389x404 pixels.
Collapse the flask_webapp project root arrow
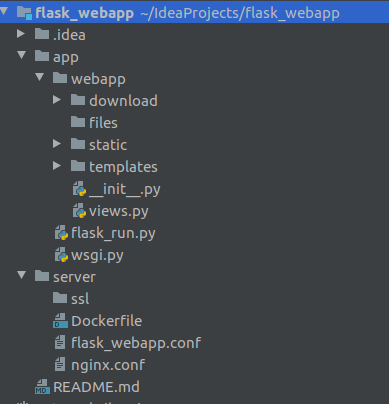[4, 11]
